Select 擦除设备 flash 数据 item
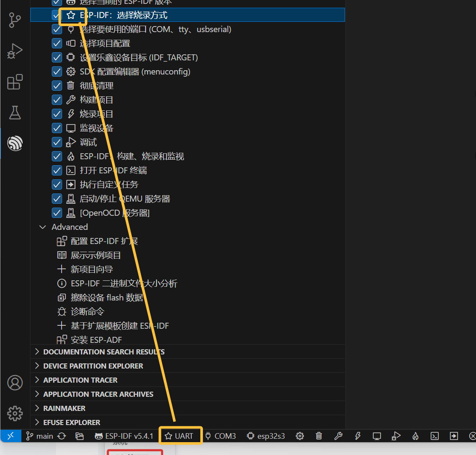The width and height of the screenshot is (476, 455). [187, 297]
